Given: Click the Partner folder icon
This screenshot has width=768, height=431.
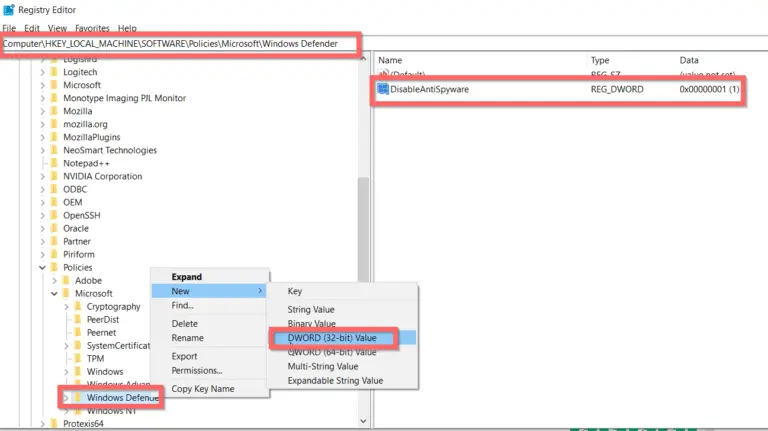Looking at the screenshot, I should coord(54,241).
